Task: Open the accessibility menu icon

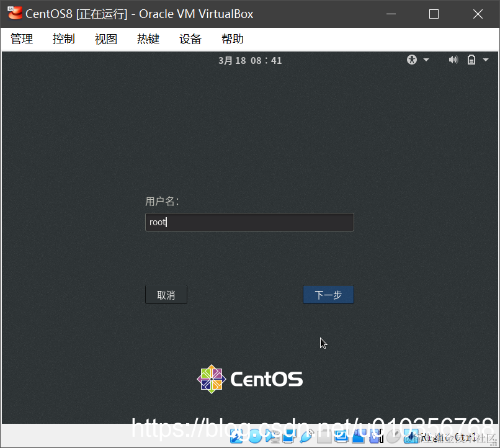Action: 412,60
